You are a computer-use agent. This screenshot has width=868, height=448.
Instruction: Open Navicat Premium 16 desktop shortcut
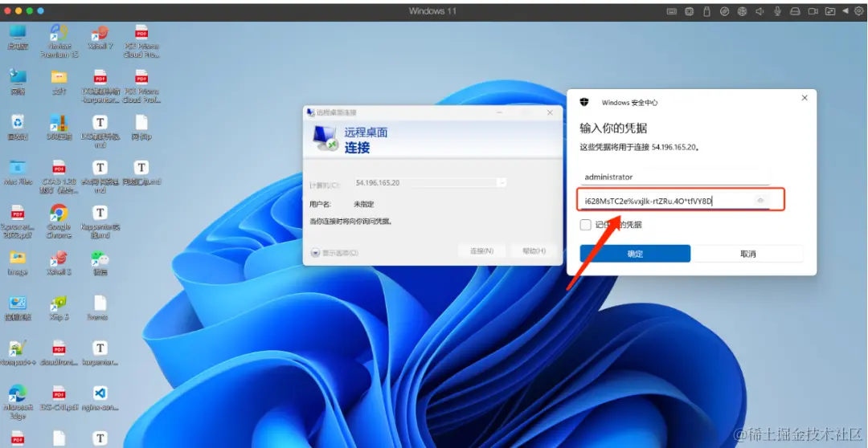[59, 40]
